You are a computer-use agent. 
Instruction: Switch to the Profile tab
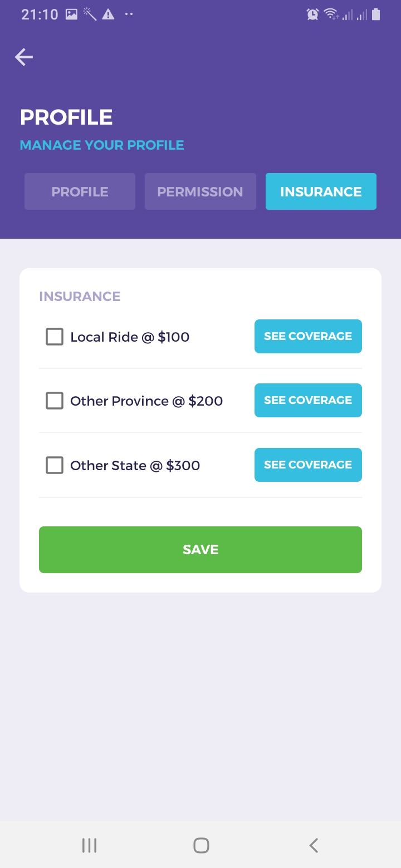[80, 191]
